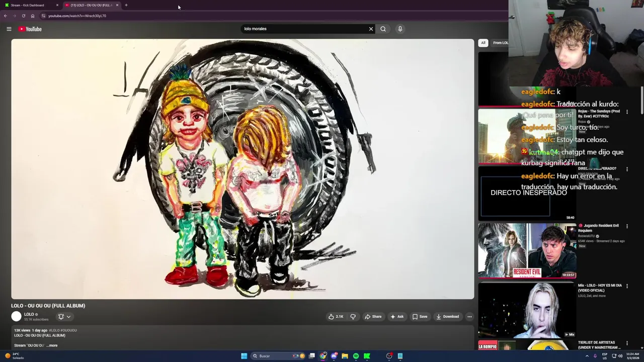Start voice search with microphone
Image resolution: width=644 pixels, height=362 pixels.
[x=400, y=29]
